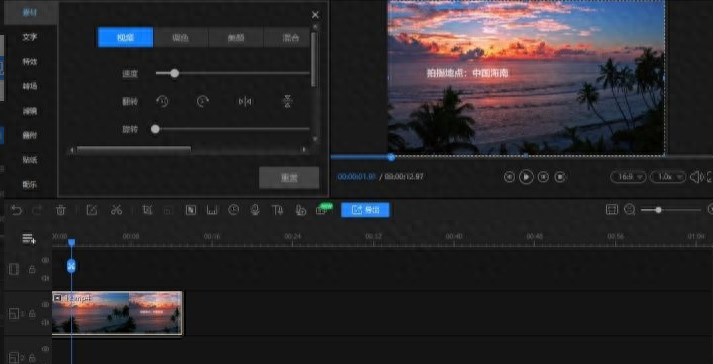Image resolution: width=713 pixels, height=364 pixels.
Task: Apply horizontal mirror flip icon
Action: [x=245, y=101]
